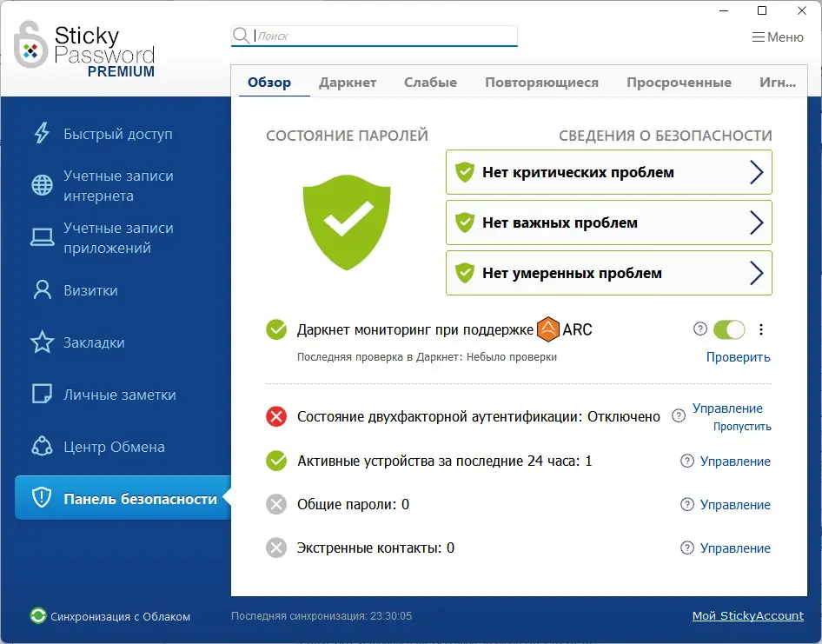Click the green cloud sync icon

pyautogui.click(x=37, y=615)
